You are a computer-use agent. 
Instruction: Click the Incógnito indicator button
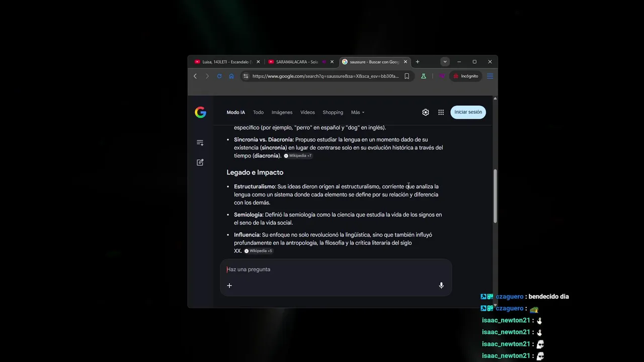pos(466,76)
